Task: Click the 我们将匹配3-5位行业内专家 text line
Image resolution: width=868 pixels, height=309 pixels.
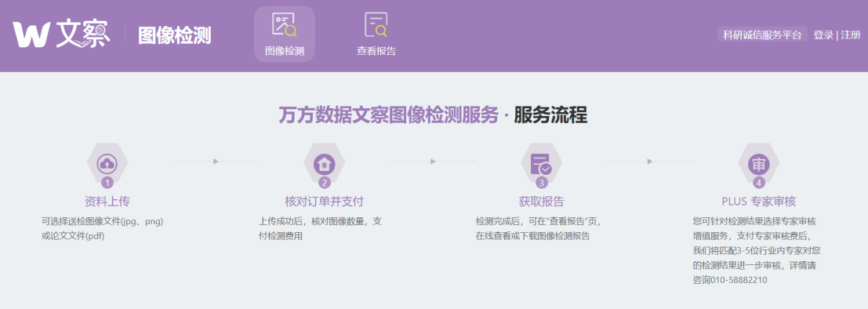Action: click(757, 251)
